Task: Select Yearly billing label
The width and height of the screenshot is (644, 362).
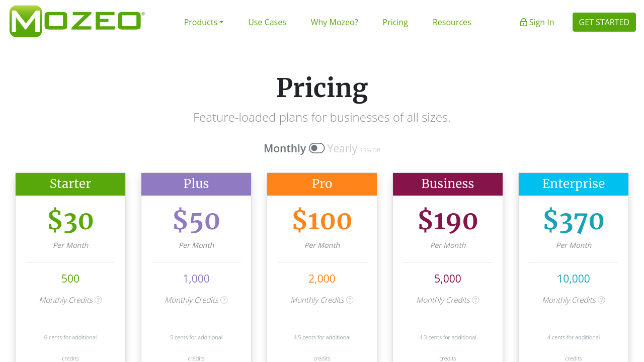Action: click(x=342, y=149)
